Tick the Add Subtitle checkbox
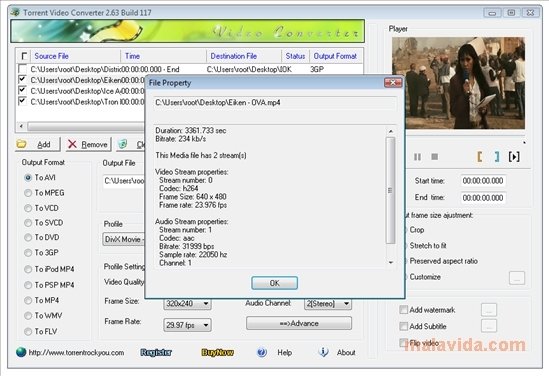549x376 pixels. (x=403, y=326)
